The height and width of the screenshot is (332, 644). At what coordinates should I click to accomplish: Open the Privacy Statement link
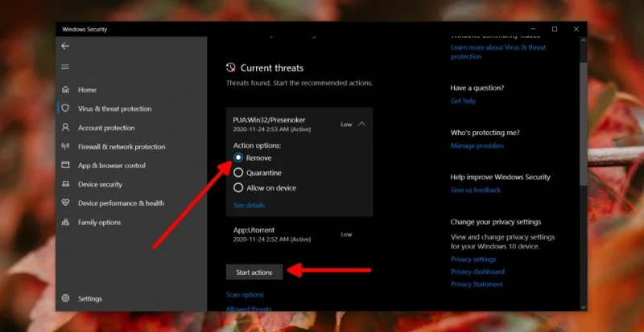tap(477, 284)
